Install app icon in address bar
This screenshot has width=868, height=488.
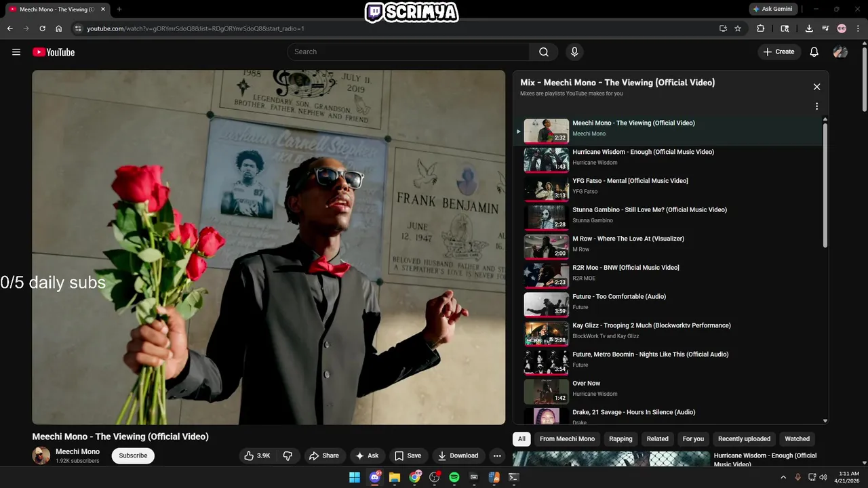(x=723, y=28)
